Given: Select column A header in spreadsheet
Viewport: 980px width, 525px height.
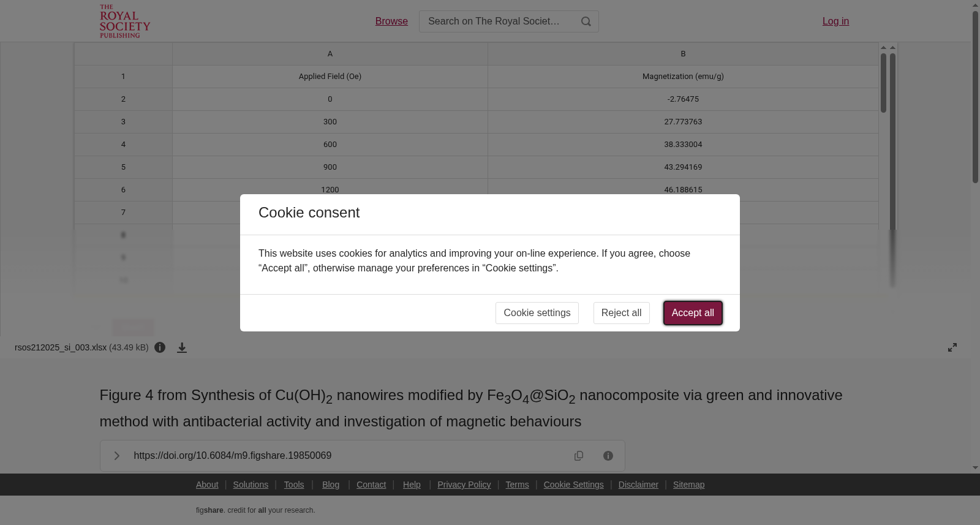Looking at the screenshot, I should click(x=330, y=54).
